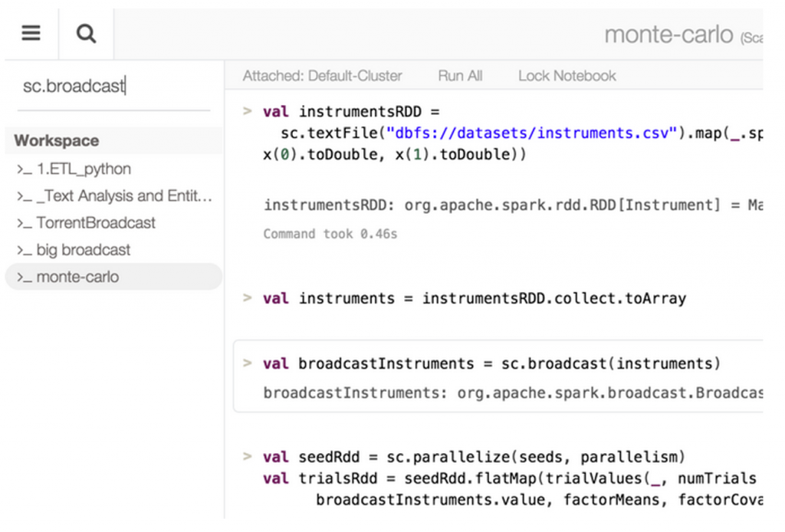
Task: Click the magnifying glass search icon
Action: point(86,34)
